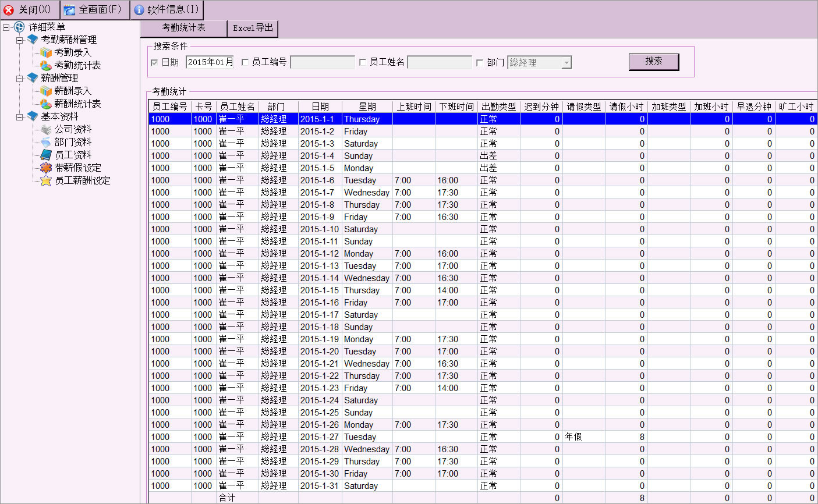Click the 部门资料 icon in tree
Viewport: 818px width, 504px height.
tap(46, 142)
